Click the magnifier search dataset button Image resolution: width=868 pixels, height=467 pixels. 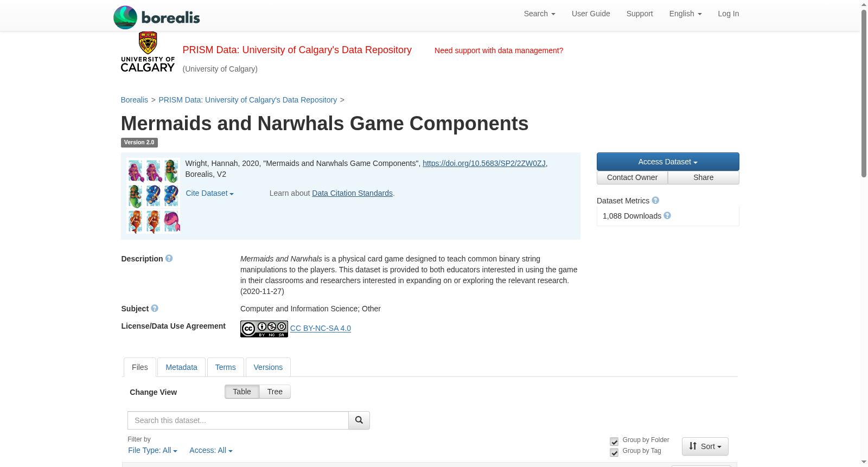[x=359, y=420]
